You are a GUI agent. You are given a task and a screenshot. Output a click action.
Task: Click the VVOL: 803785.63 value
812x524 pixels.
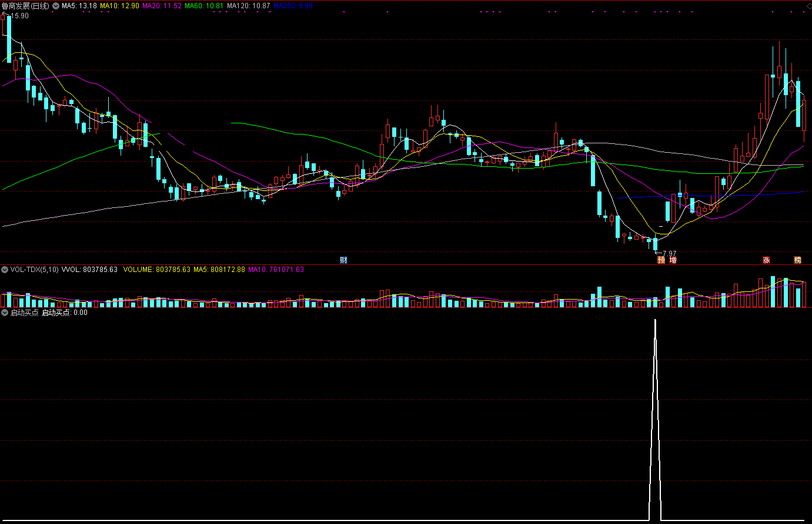(89, 270)
